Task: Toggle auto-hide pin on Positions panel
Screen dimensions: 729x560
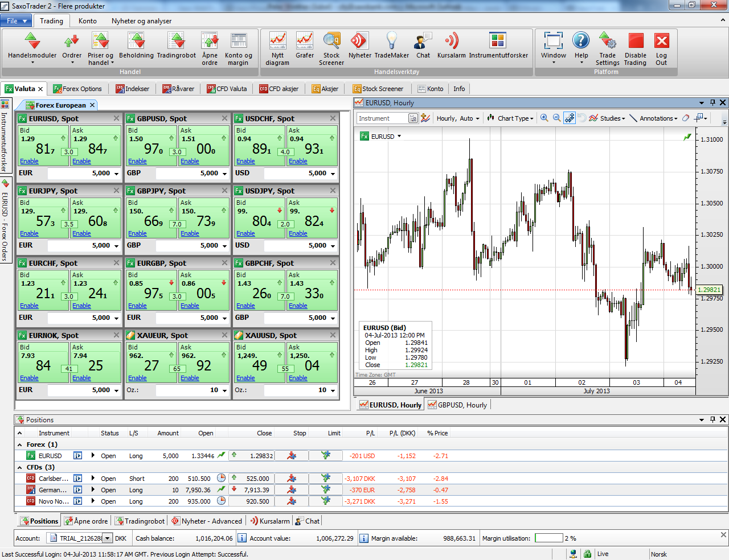Action: click(712, 419)
